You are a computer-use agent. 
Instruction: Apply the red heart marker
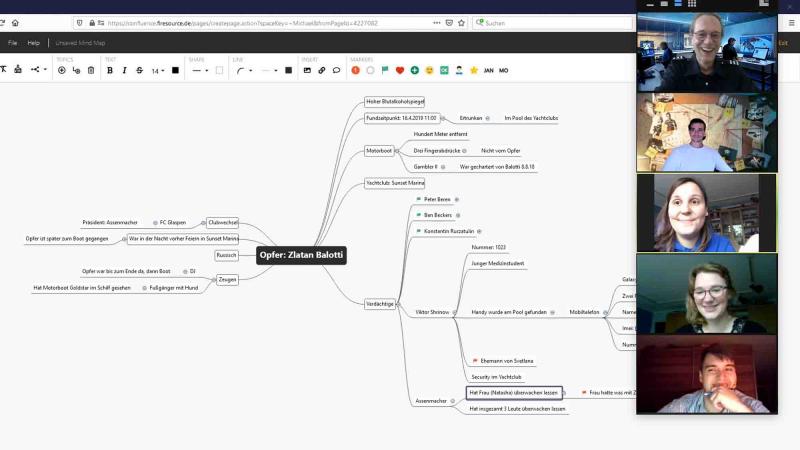tap(400, 70)
